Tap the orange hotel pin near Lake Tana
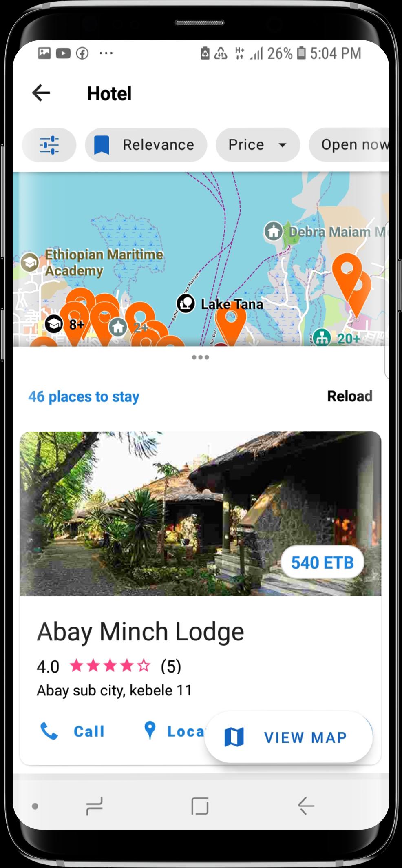 (x=230, y=324)
